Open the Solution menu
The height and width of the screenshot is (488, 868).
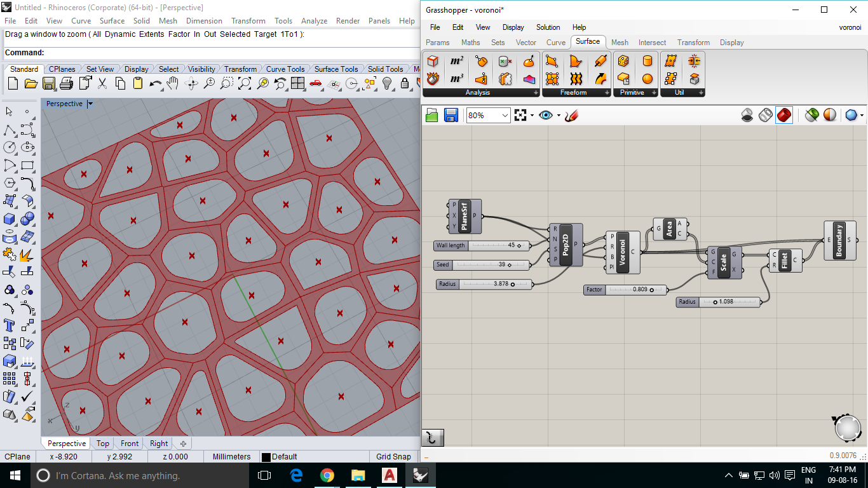click(x=548, y=27)
